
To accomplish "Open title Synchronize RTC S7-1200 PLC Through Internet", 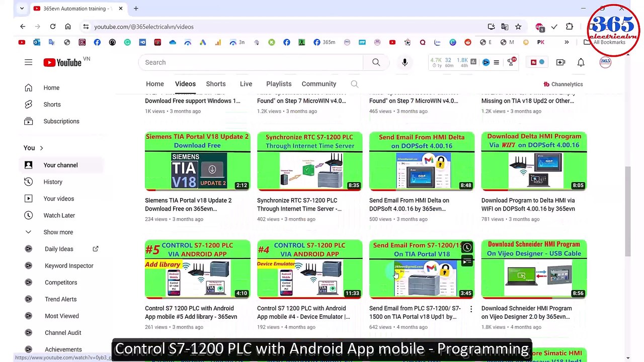I will click(299, 205).
